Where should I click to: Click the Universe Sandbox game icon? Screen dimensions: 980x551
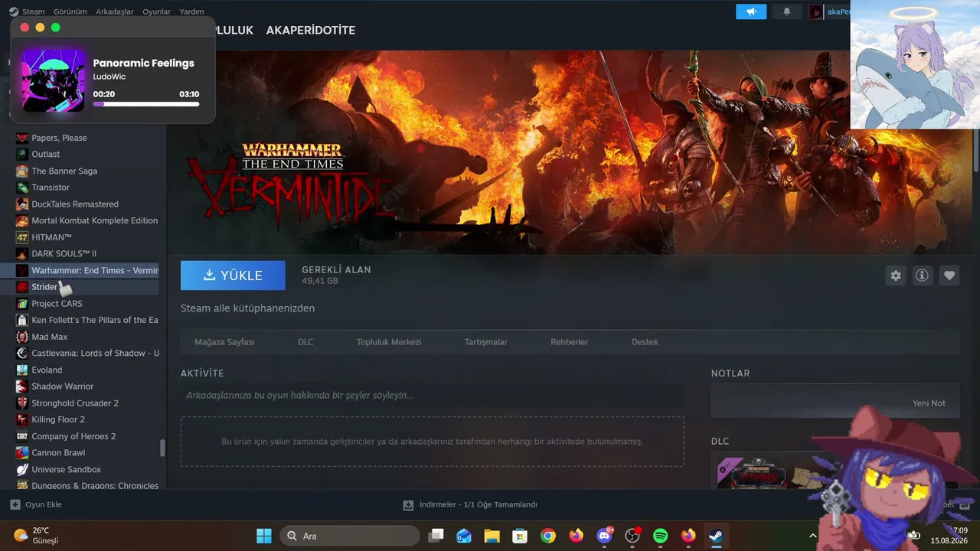(22, 470)
